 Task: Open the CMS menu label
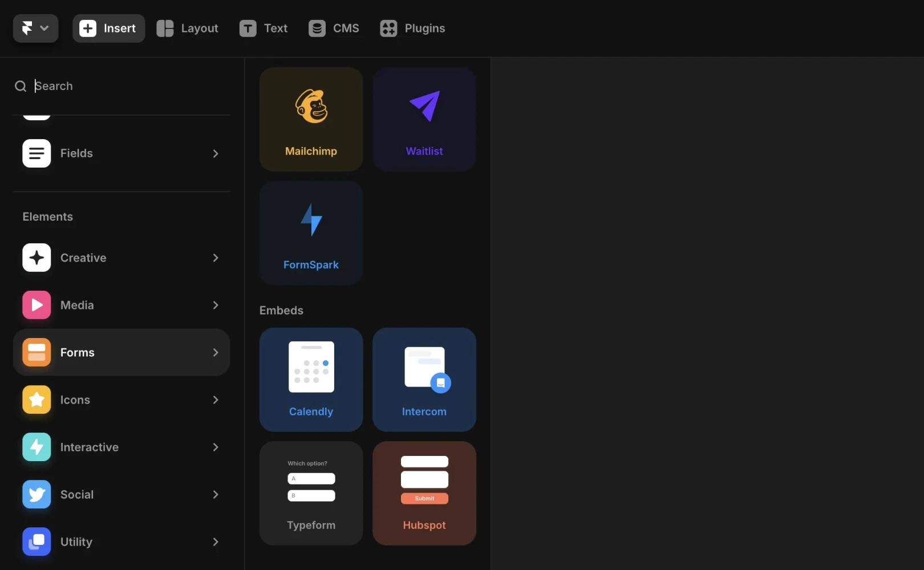coord(346,28)
